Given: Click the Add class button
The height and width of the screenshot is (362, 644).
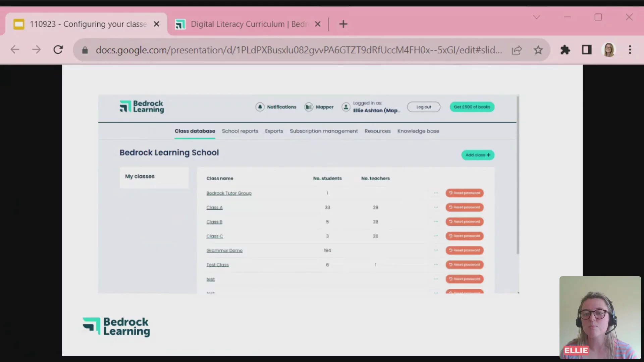Looking at the screenshot, I should (x=478, y=155).
